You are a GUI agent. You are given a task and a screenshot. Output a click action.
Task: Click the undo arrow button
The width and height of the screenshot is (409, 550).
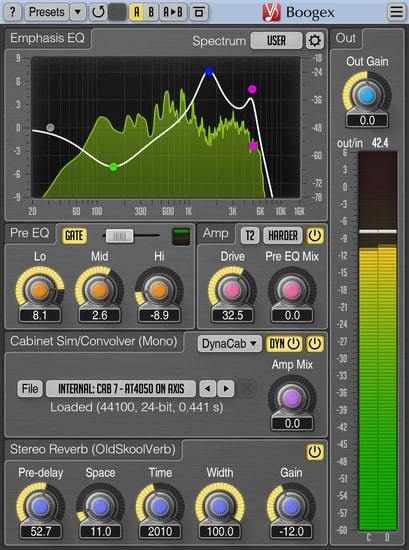(98, 12)
